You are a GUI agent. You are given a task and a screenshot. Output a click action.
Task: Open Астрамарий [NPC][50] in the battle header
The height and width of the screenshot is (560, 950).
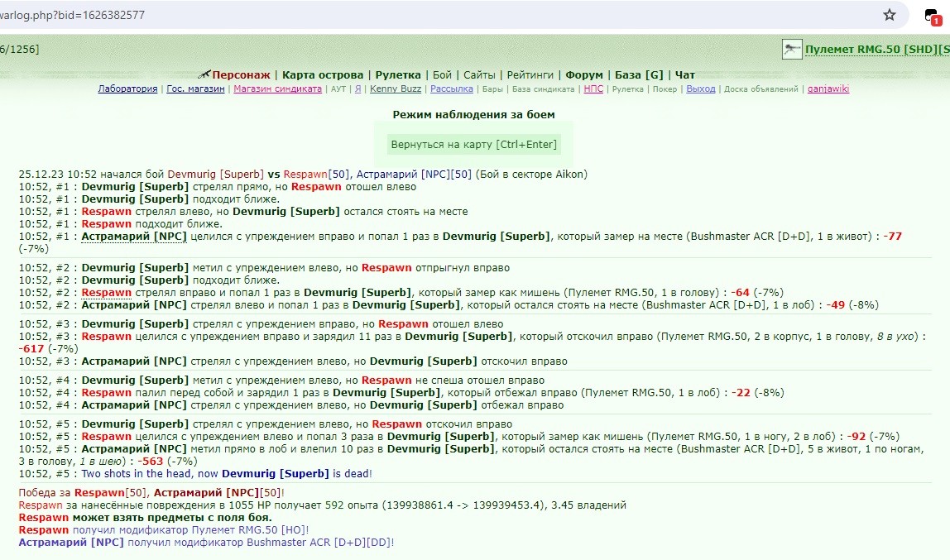(x=414, y=175)
